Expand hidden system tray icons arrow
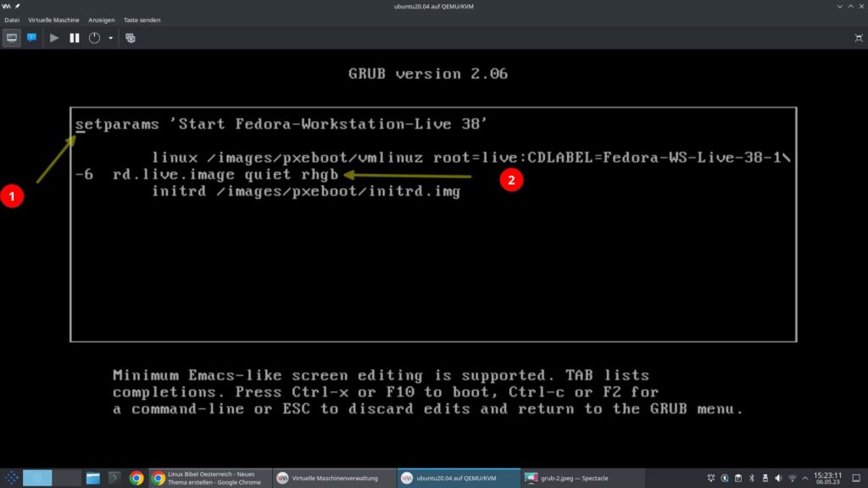Screen dimensions: 868x488 (x=805, y=478)
